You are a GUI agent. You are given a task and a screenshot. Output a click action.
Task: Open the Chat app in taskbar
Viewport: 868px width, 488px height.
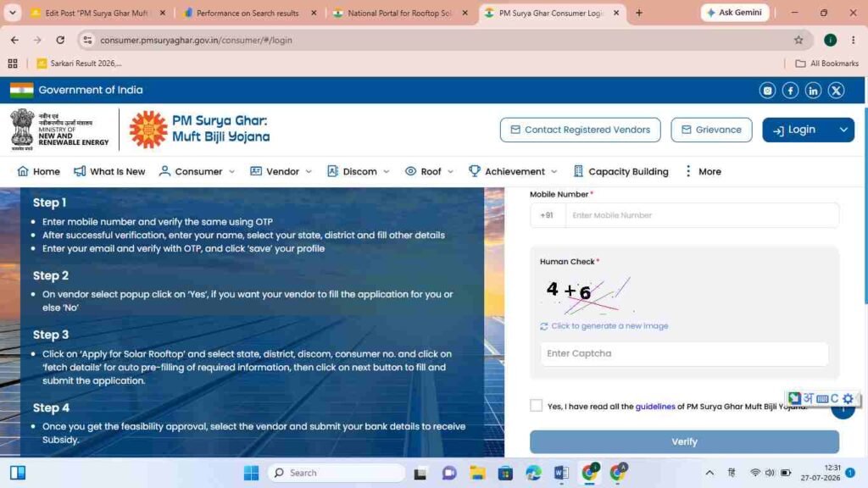coord(449,473)
